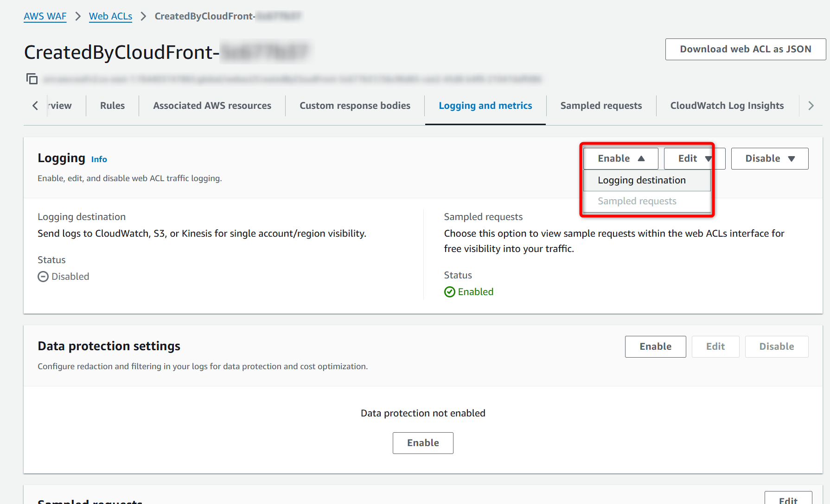
Task: Open the Logging Enable dropdown
Action: 620,158
